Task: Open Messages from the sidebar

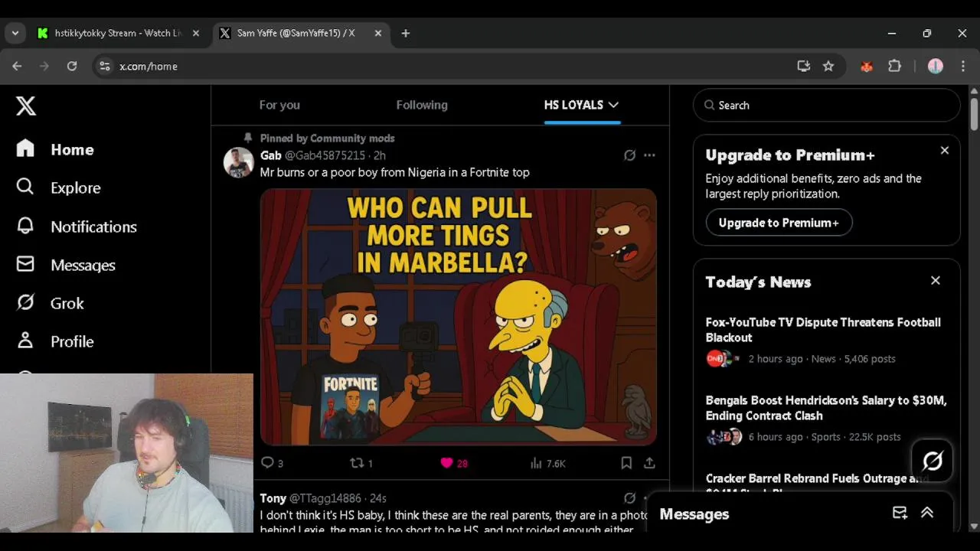Action: pos(66,265)
